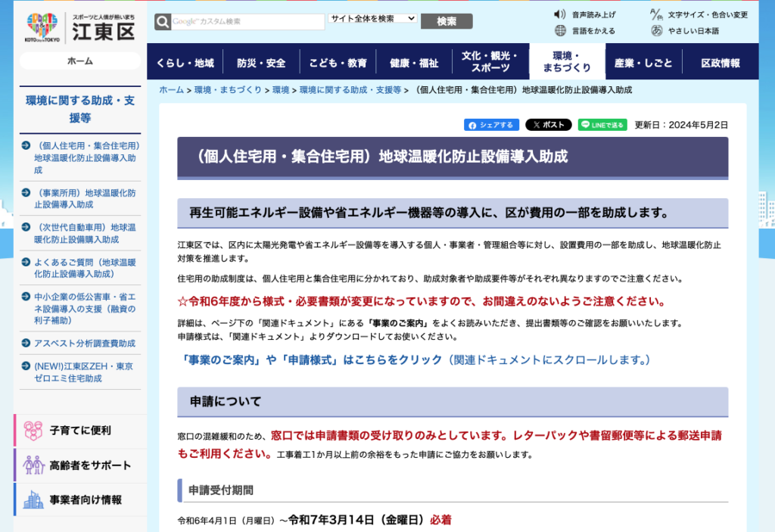Open the 高齢者をサポート icon link

point(33,465)
